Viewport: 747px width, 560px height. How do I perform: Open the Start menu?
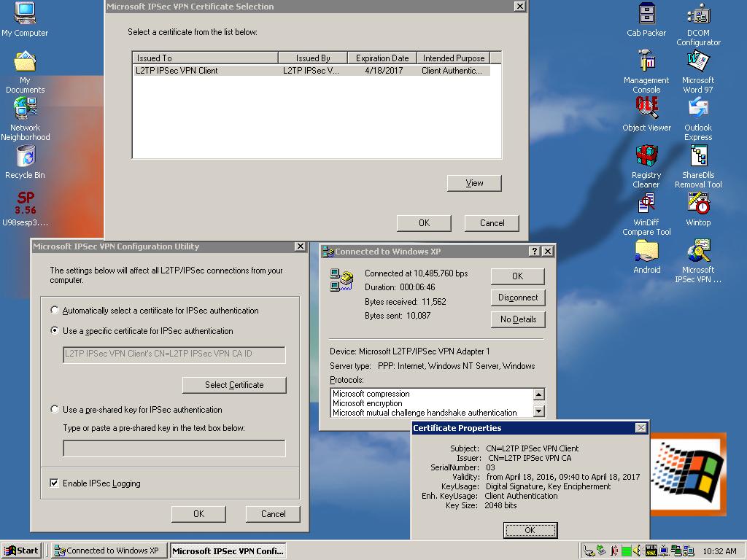click(x=21, y=551)
